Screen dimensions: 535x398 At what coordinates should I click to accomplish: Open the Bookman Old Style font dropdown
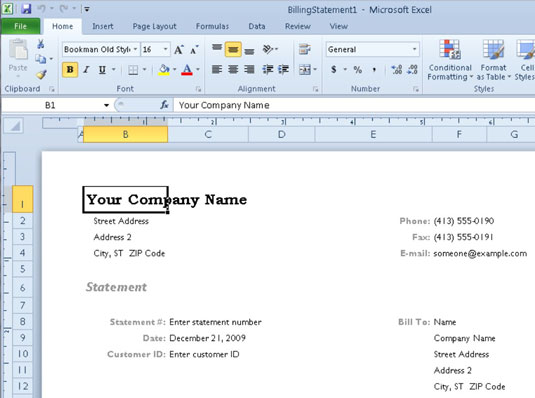tap(135, 49)
